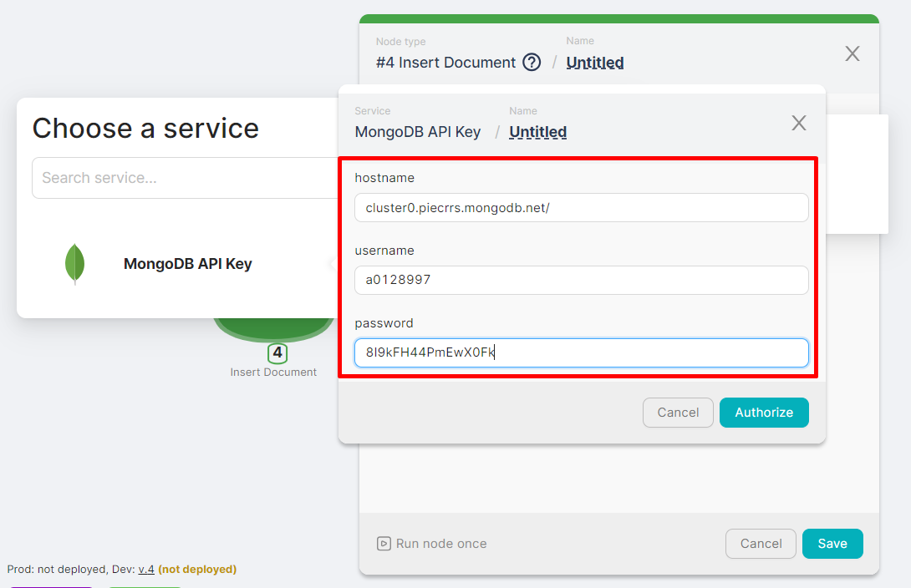Close the MongoDB API Key service dialog
911x588 pixels.
pos(798,124)
